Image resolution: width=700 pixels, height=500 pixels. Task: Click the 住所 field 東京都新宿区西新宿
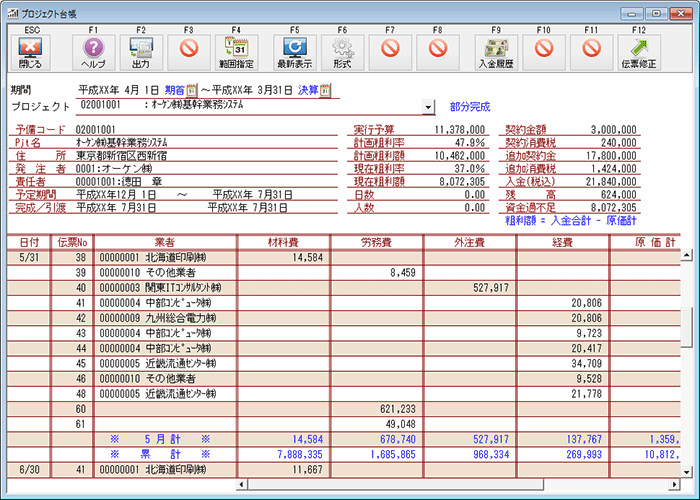click(x=122, y=156)
